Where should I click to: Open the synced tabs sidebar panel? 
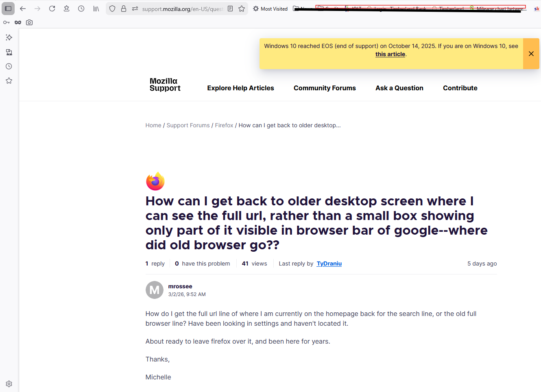point(9,52)
